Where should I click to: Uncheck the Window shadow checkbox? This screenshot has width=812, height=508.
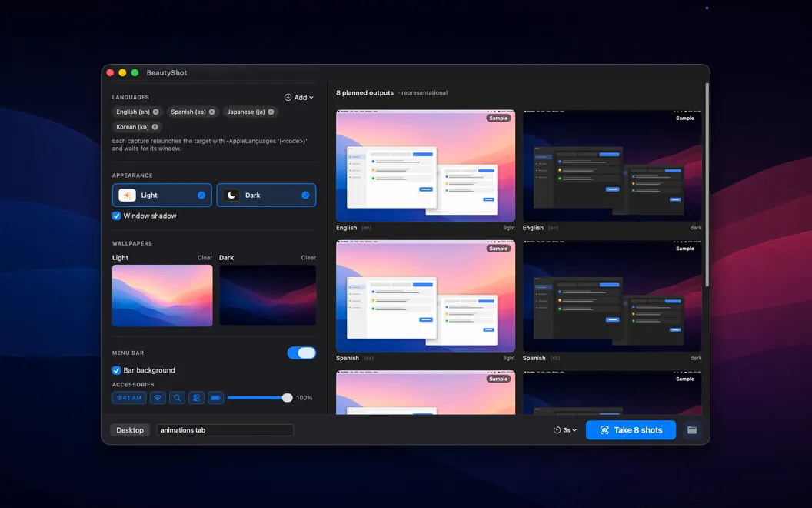coord(117,216)
